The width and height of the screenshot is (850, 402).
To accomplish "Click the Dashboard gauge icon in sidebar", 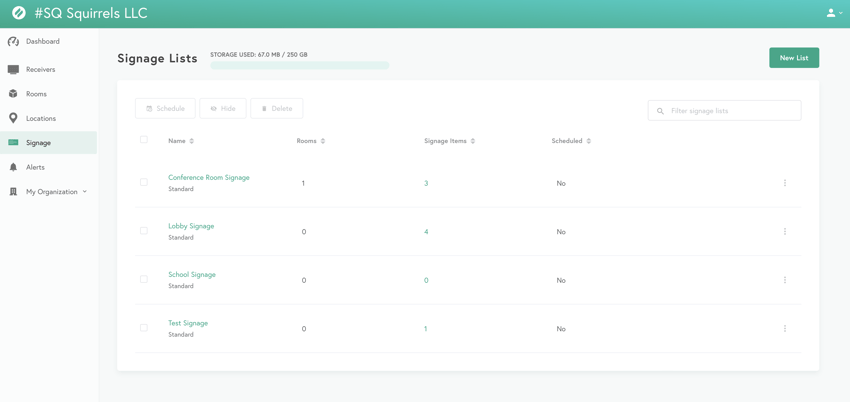I will 13,42.
